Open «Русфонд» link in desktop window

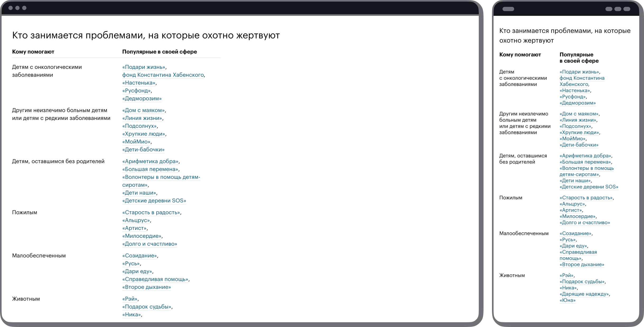point(136,91)
